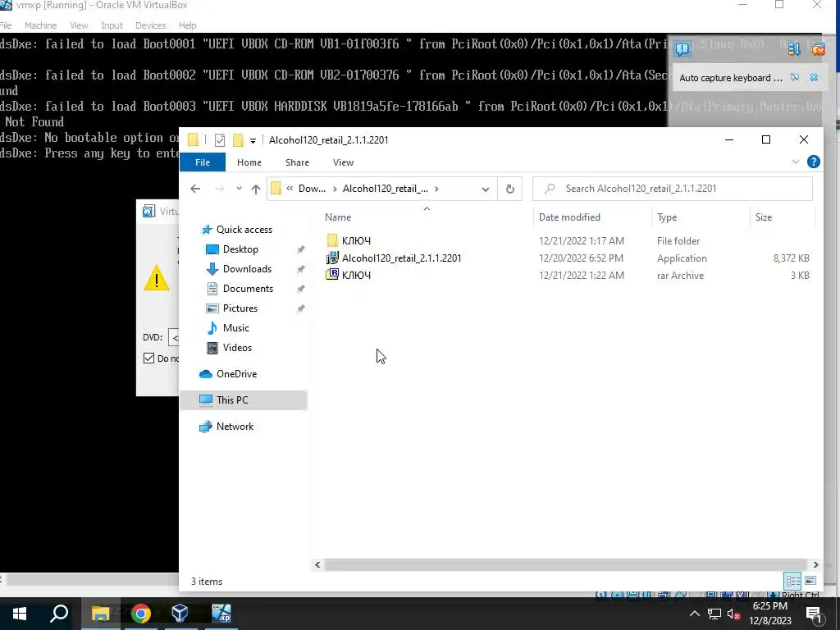Open Google Chrome from the taskbar
The height and width of the screenshot is (630, 840).
(140, 614)
